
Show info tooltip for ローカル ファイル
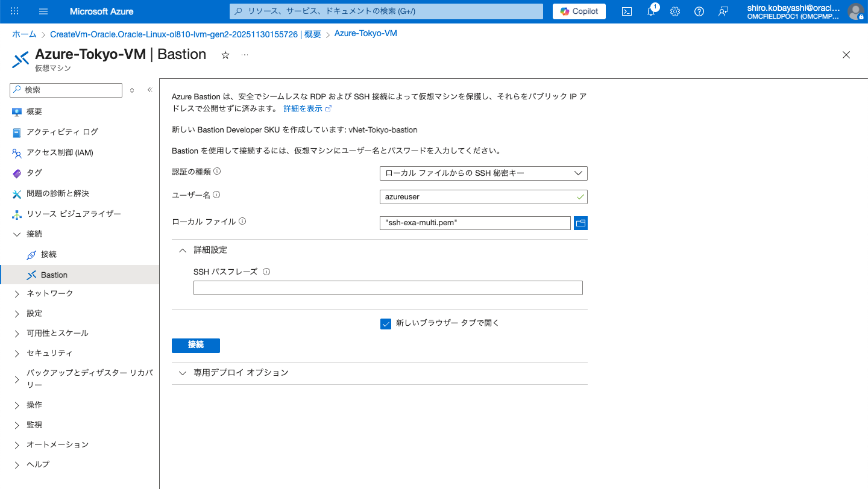pos(242,222)
